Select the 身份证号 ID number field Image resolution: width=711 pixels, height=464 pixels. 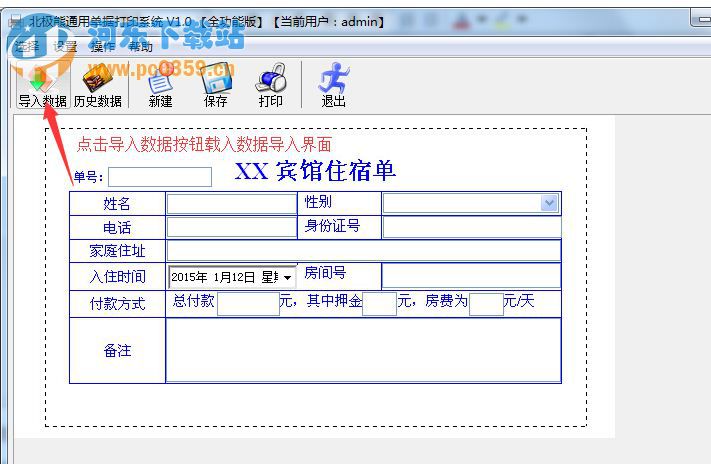472,227
